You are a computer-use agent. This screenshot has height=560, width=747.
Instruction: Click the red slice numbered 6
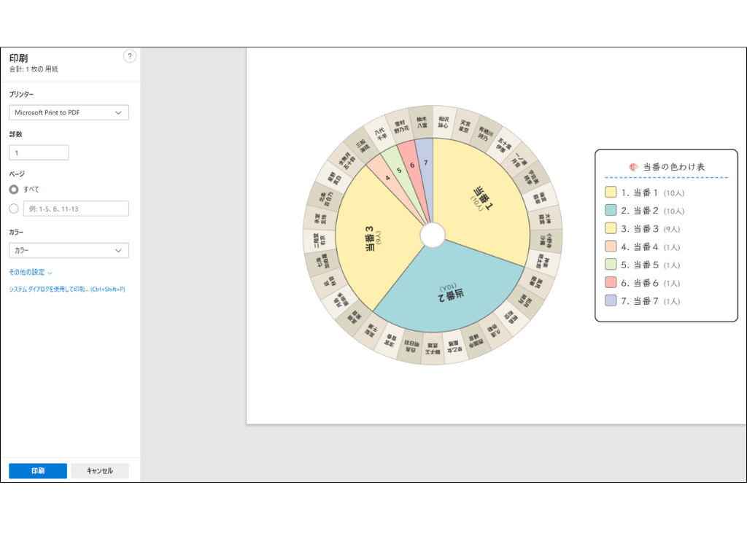pyautogui.click(x=412, y=167)
